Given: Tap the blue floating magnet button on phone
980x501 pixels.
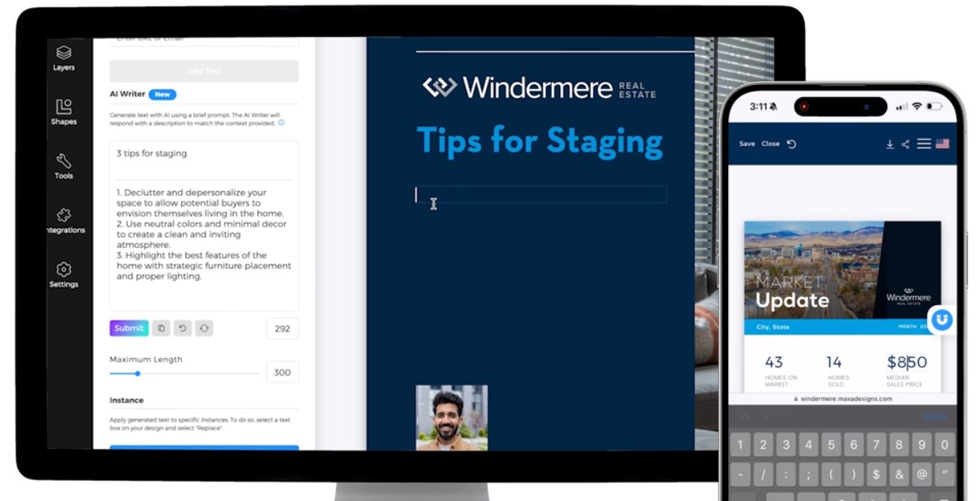Looking at the screenshot, I should click(x=942, y=319).
